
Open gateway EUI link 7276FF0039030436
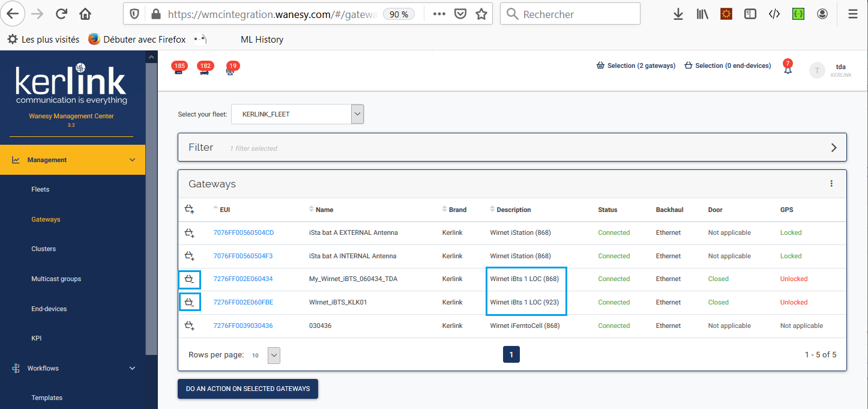click(243, 326)
